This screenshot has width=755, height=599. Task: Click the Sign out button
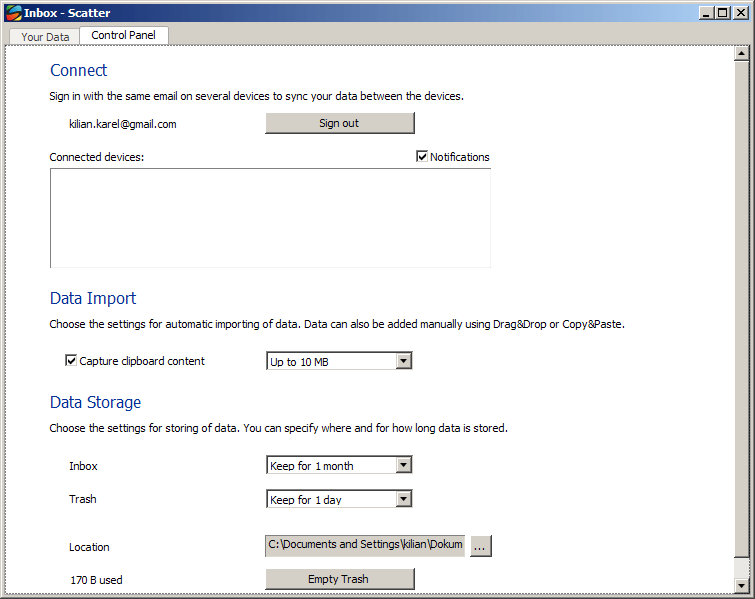340,123
